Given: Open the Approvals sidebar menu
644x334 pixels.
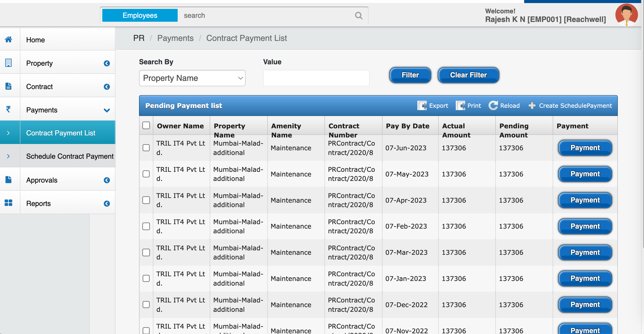Looking at the screenshot, I should click(42, 180).
